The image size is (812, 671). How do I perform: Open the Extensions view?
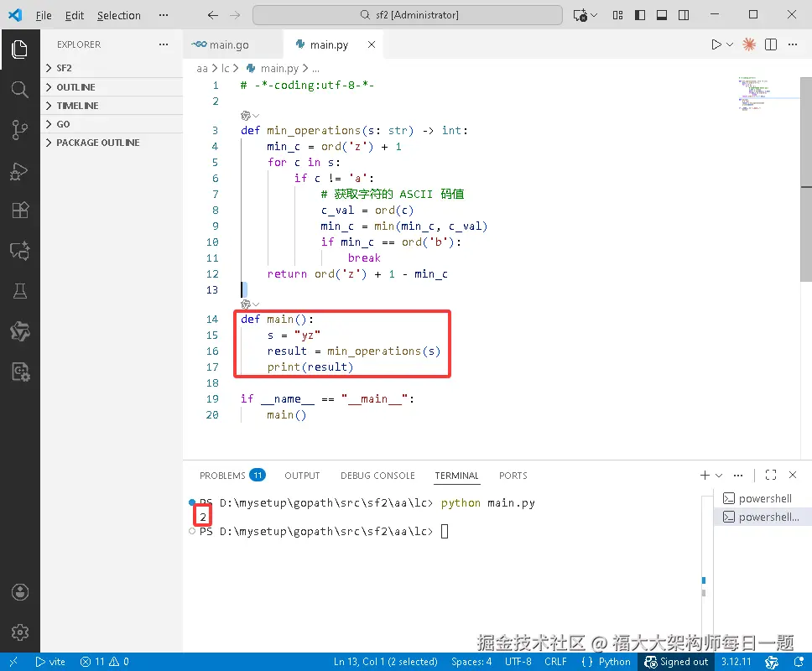[19, 211]
